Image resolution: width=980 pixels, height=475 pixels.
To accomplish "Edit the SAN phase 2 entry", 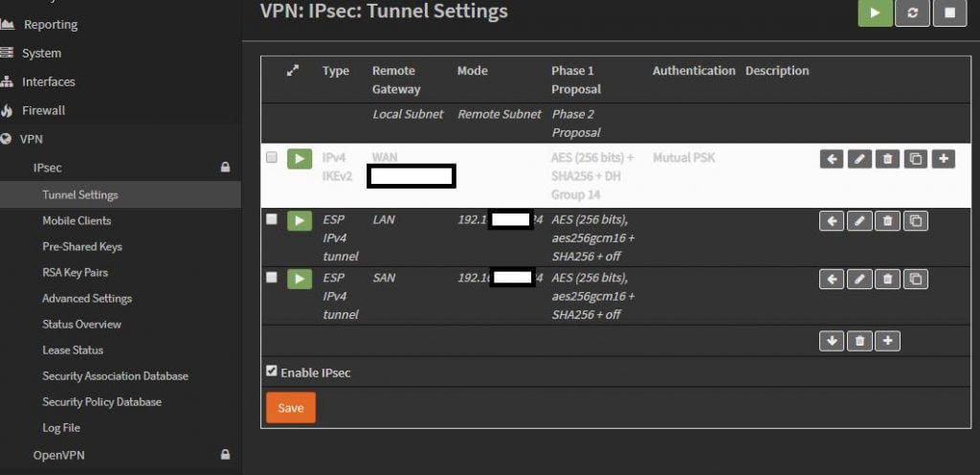I will coord(859,279).
